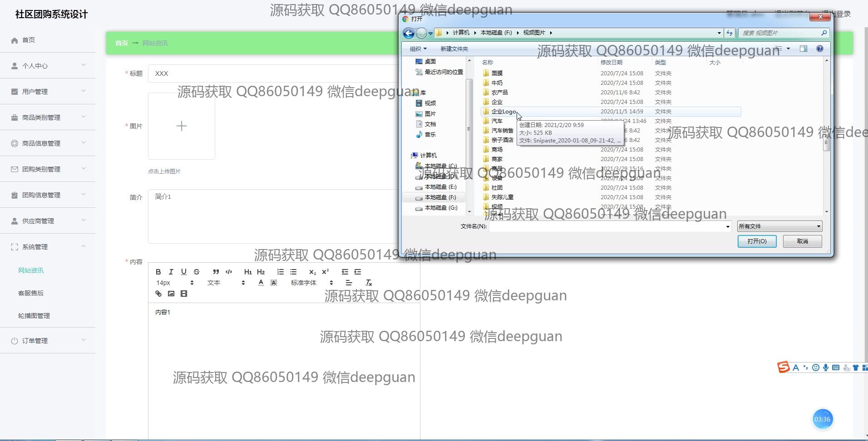
Task: Toggle underline in the editor toolbar
Action: pyautogui.click(x=183, y=272)
